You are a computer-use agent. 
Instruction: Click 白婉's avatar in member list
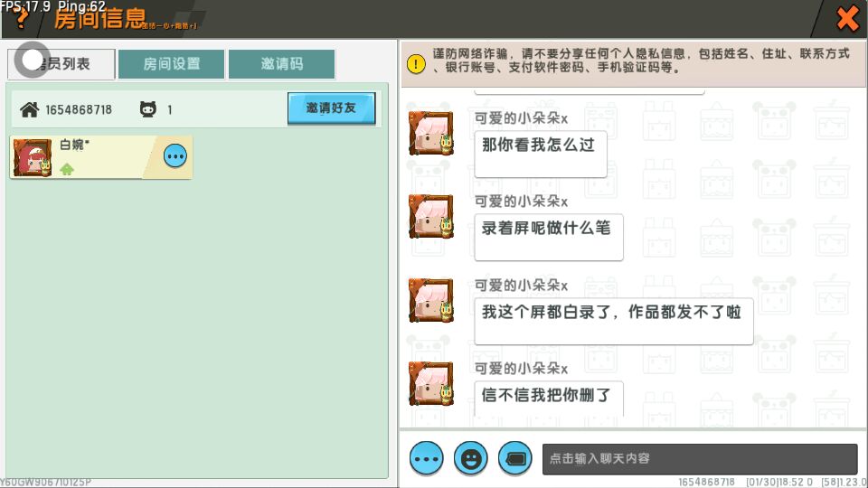33,157
